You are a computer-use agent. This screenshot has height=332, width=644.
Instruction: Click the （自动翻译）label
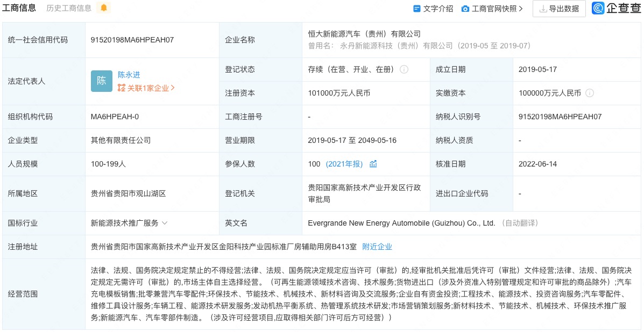[x=520, y=223]
